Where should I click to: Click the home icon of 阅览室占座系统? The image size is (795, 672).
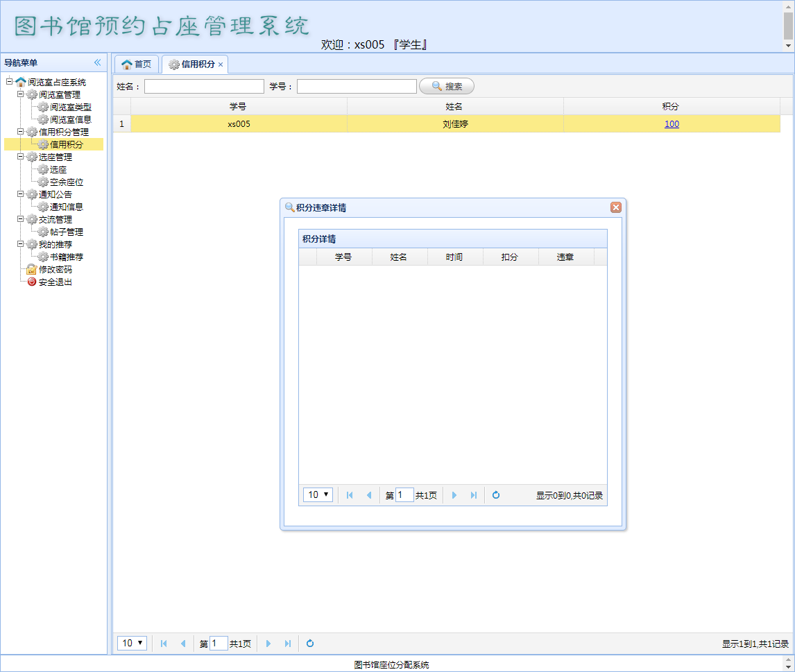20,82
